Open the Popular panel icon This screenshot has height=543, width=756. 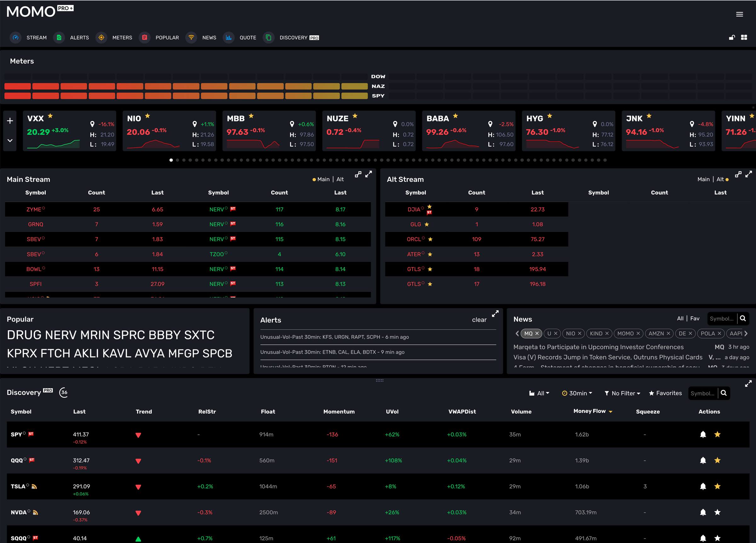(x=144, y=38)
